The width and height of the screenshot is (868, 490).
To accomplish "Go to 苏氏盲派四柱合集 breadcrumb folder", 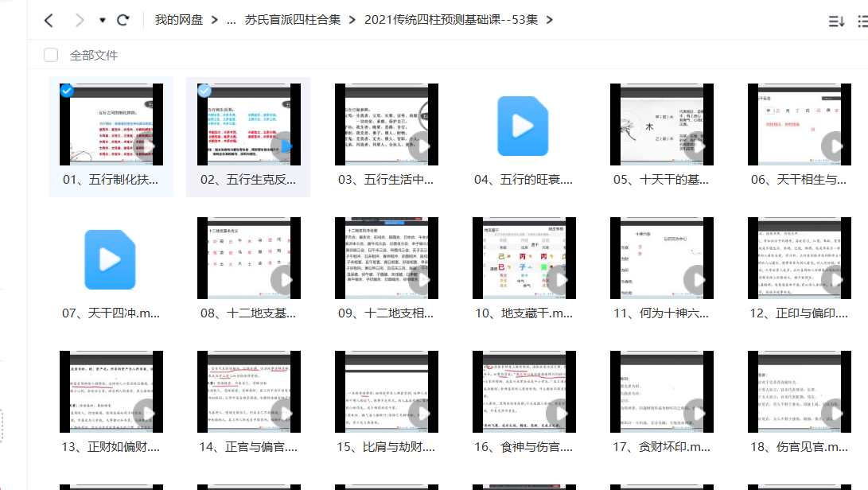I will pyautogui.click(x=294, y=21).
